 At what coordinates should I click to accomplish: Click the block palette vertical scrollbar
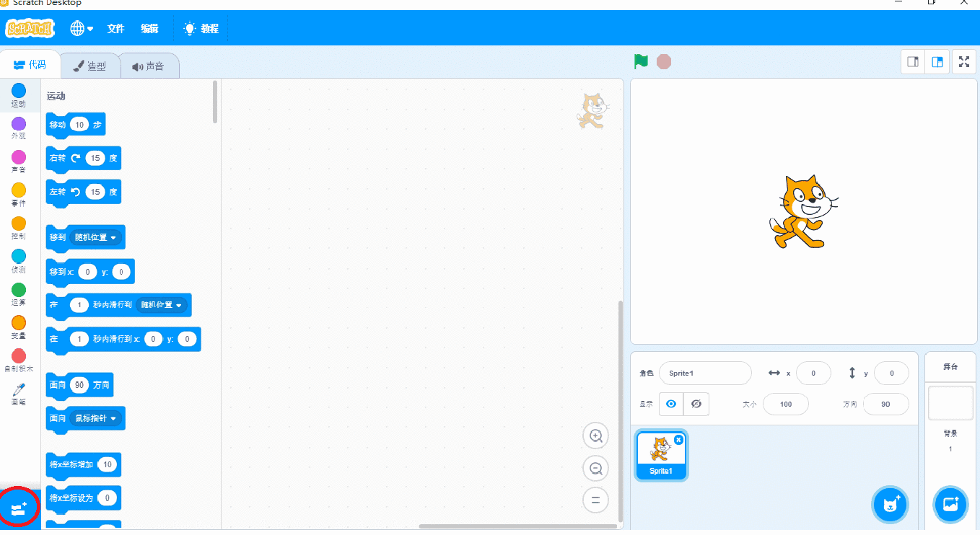click(215, 101)
